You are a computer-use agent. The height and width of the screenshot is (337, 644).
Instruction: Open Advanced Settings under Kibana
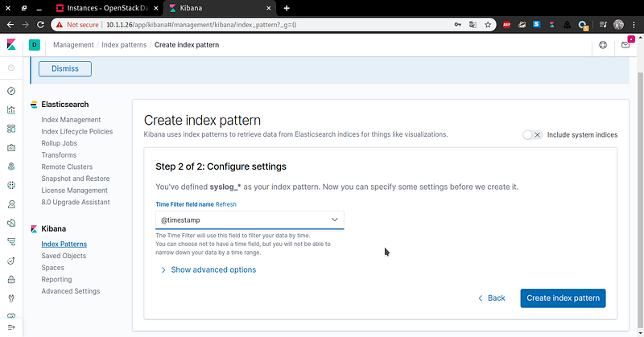[x=71, y=291]
